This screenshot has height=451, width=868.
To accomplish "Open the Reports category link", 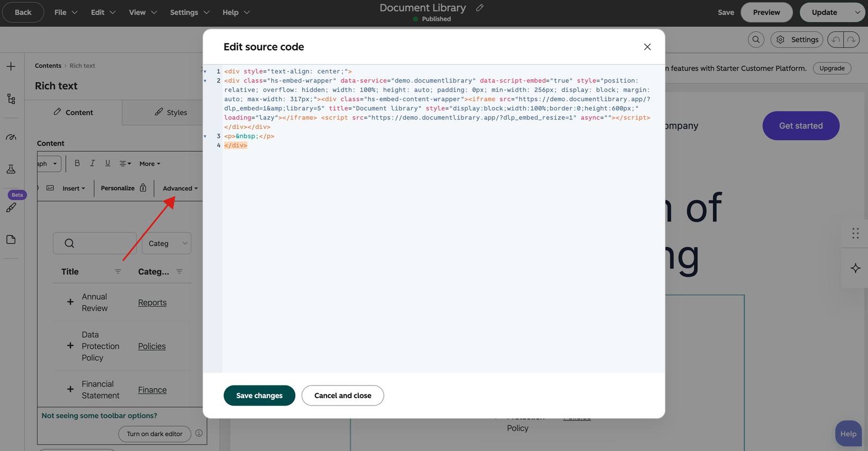I will point(152,302).
